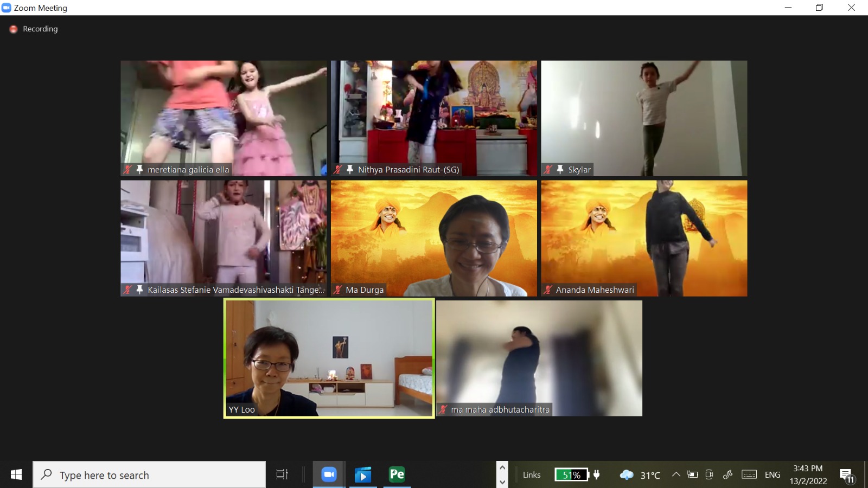The width and height of the screenshot is (868, 488).
Task: Click the muted mic on Ma Durga's tile
Action: pos(337,290)
